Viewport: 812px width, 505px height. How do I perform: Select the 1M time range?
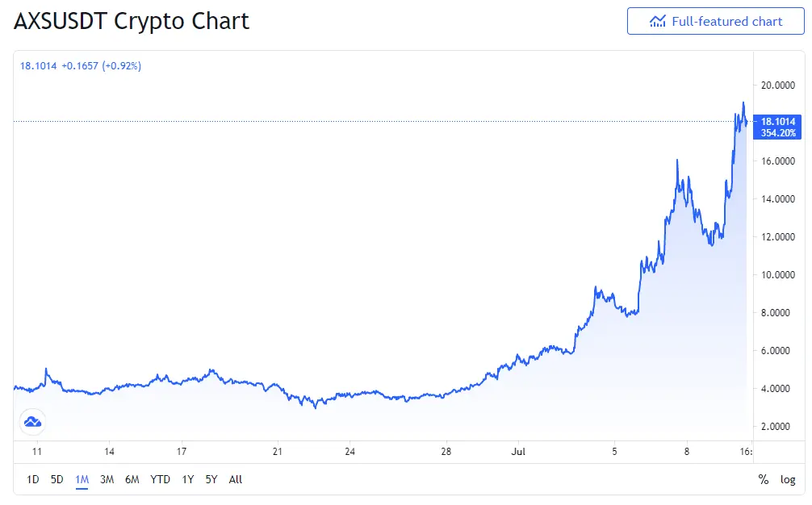click(x=82, y=480)
